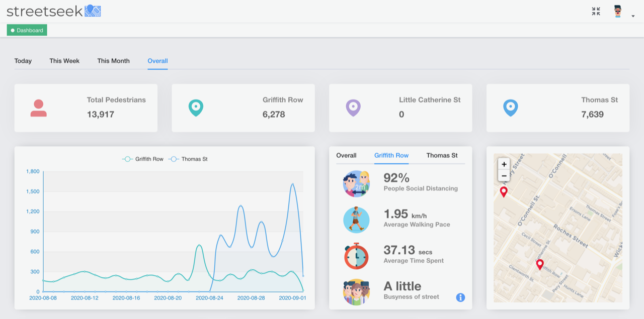This screenshot has height=319, width=644.
Task: Click the streetseek map logo icon
Action: [x=93, y=11]
